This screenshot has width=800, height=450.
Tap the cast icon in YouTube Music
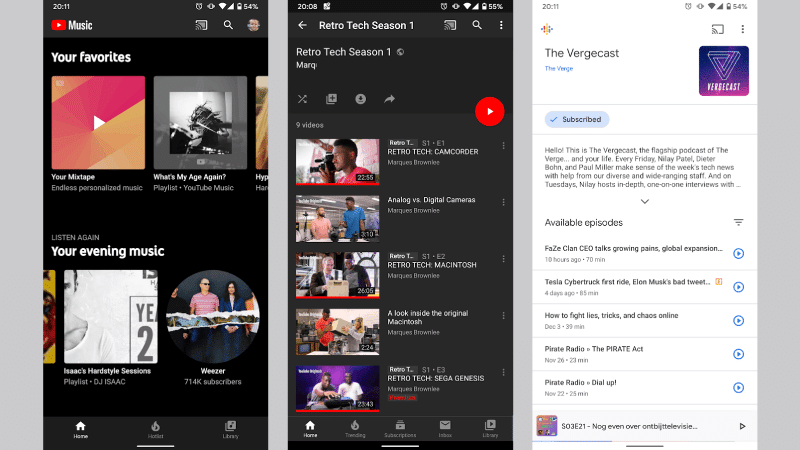click(x=202, y=25)
